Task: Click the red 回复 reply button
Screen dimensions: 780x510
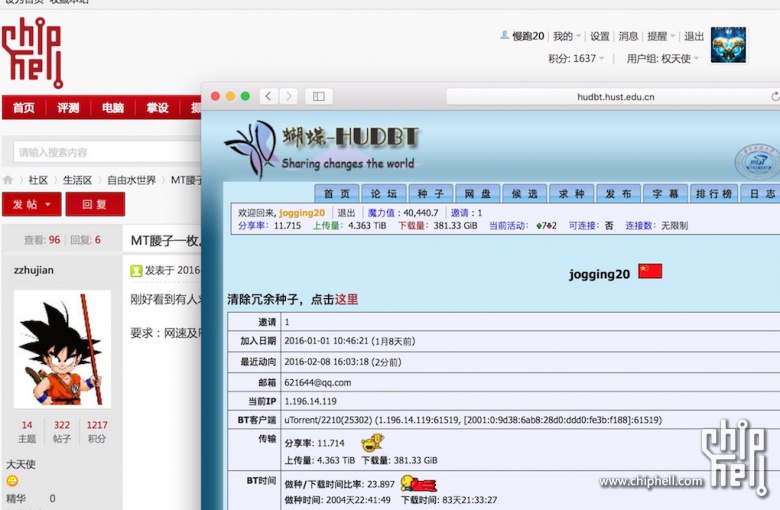Action: 95,204
